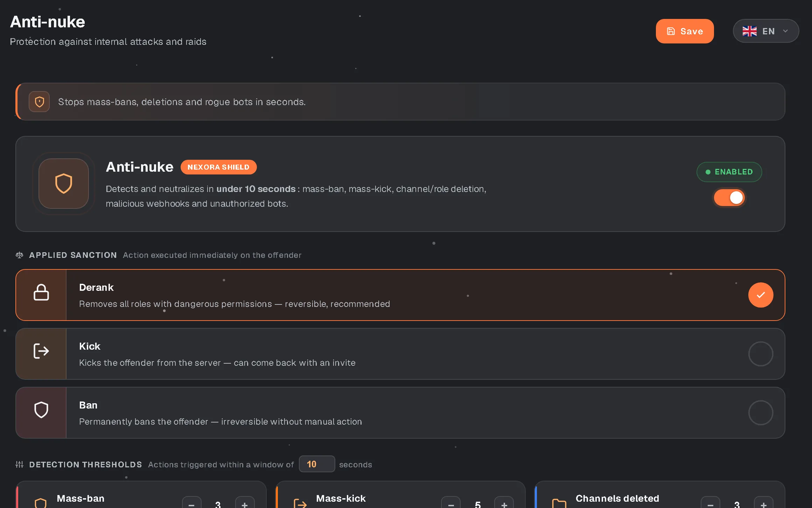Click the Kick exit-arrow icon
The width and height of the screenshot is (812, 508).
(41, 351)
